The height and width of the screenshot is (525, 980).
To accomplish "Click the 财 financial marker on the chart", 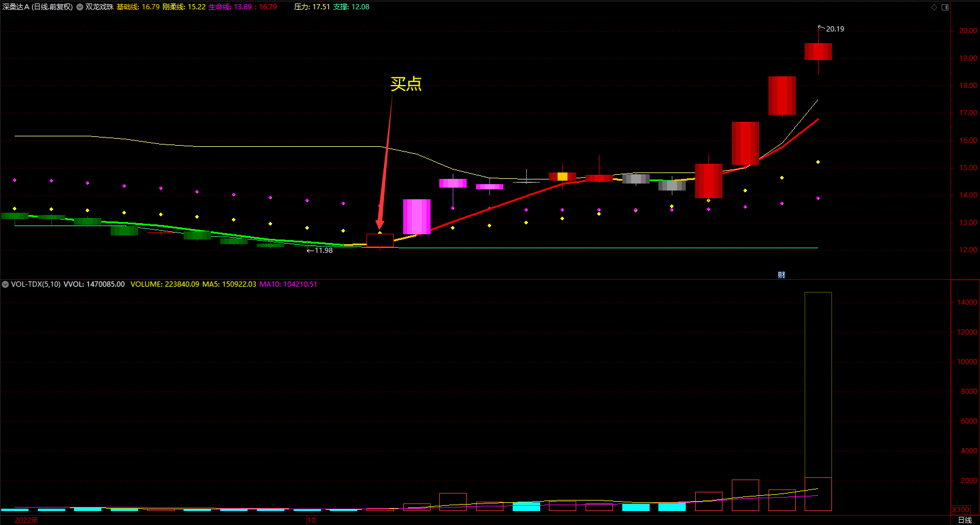I will tap(781, 275).
